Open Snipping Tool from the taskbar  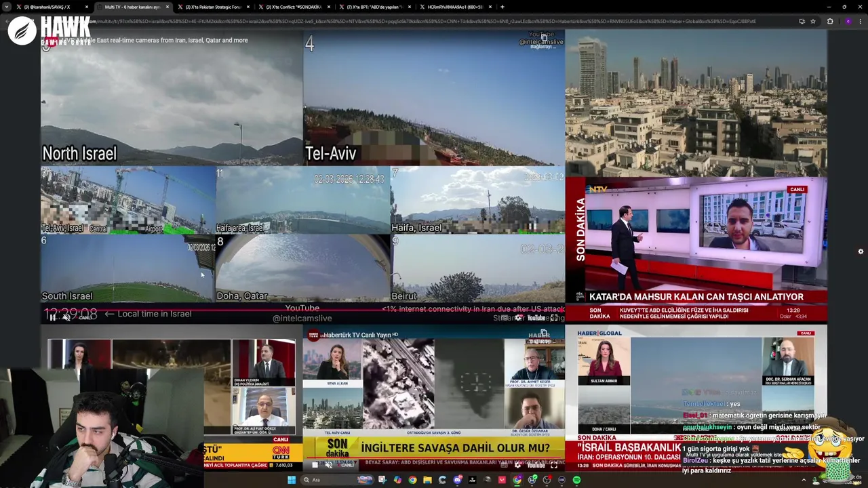pyautogui.click(x=382, y=480)
